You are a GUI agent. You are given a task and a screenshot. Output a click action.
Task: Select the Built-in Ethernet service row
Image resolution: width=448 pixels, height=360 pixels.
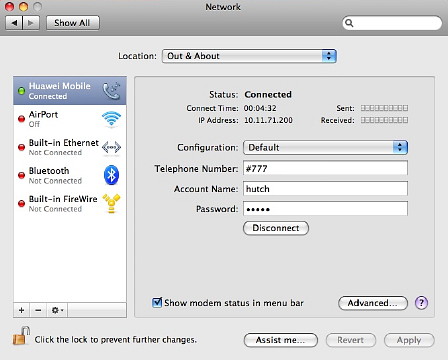70,147
